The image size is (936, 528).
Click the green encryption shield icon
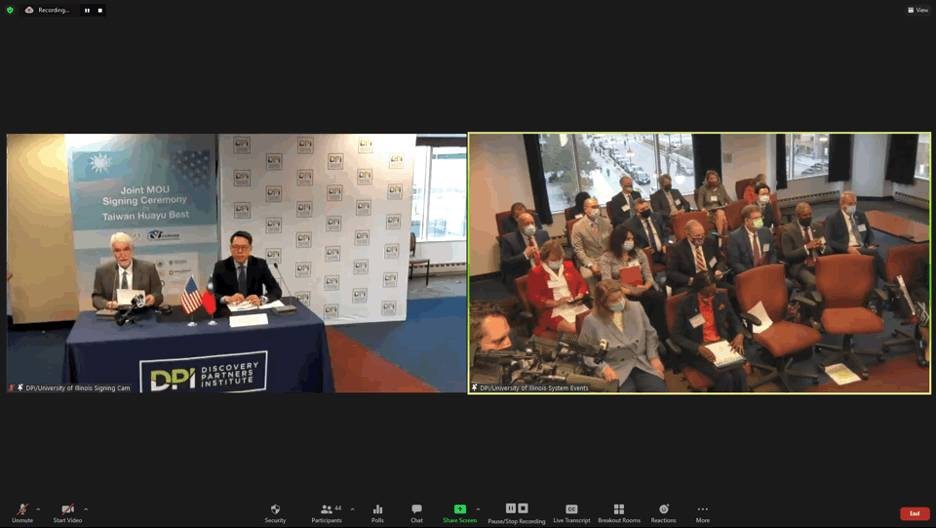(11, 10)
